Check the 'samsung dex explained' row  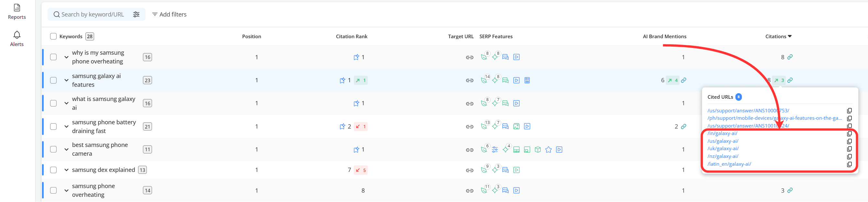pyautogui.click(x=53, y=170)
